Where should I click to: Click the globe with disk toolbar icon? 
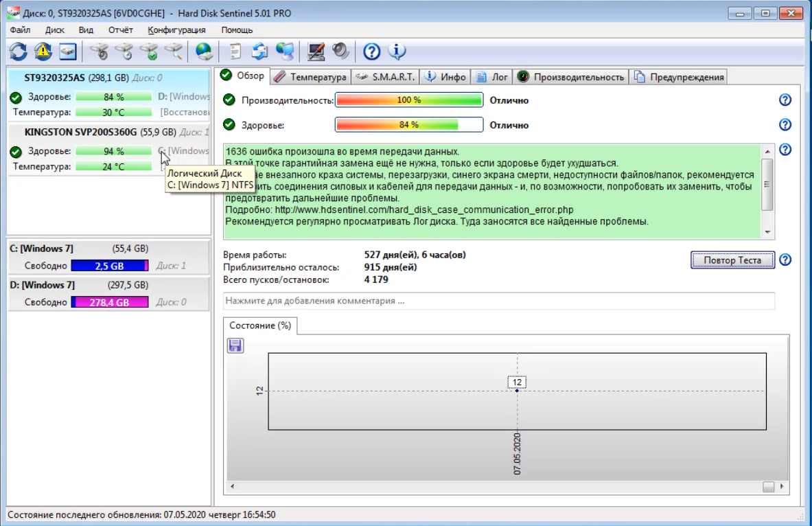tap(204, 52)
